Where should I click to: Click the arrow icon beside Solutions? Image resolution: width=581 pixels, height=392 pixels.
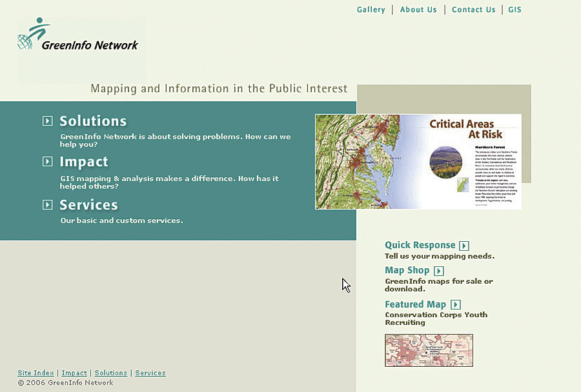pos(47,121)
